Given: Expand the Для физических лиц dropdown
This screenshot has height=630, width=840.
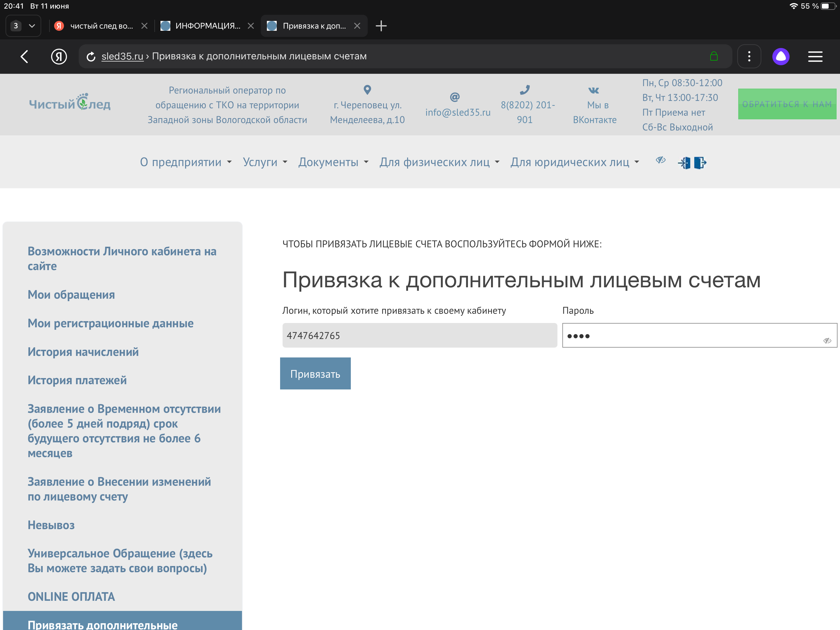Looking at the screenshot, I should (439, 162).
